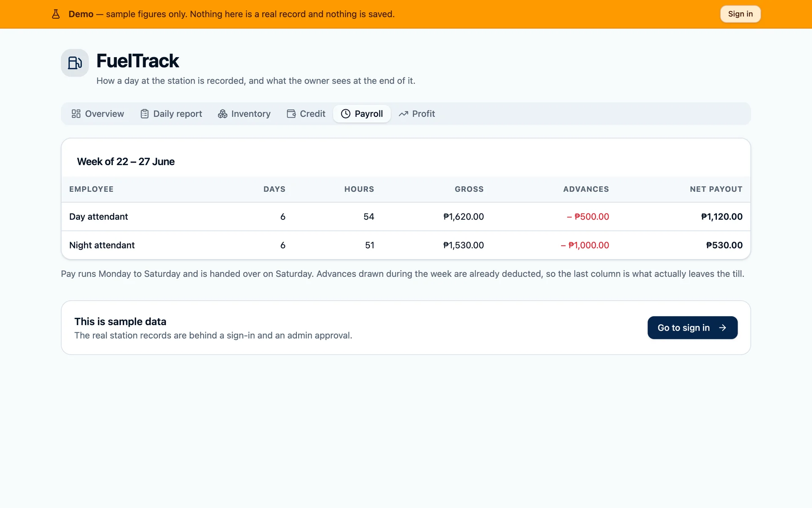Click net payout ₱1,120.00
Viewport: 812px width, 508px height.
(721, 217)
